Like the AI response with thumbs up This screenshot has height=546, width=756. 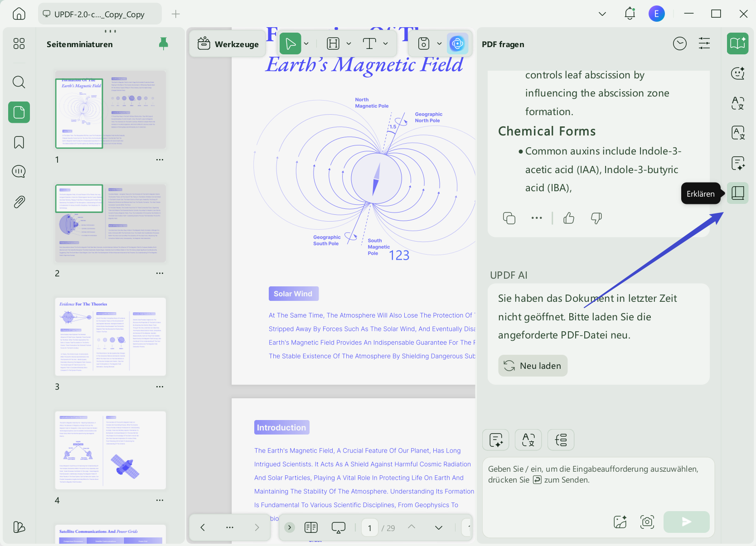(x=569, y=218)
